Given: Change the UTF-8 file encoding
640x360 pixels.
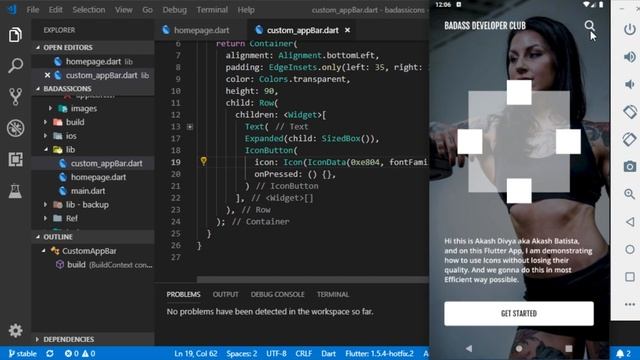Looking at the screenshot, I should point(276,353).
